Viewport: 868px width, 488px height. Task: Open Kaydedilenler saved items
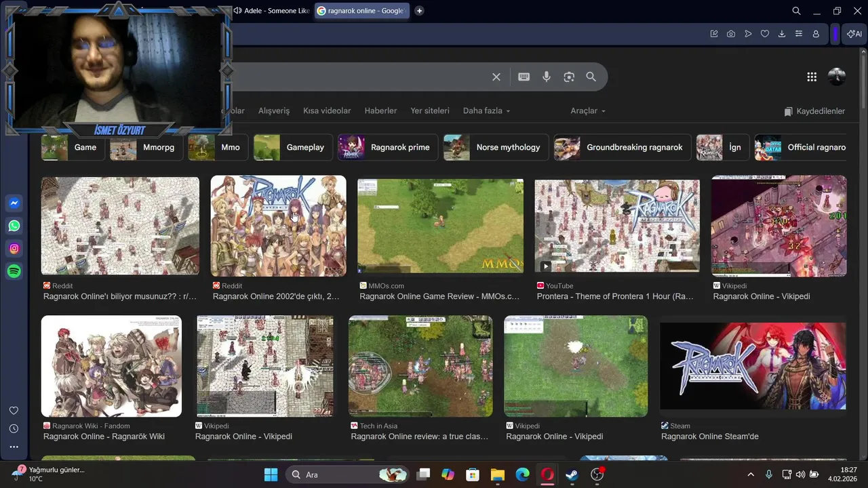pos(814,111)
